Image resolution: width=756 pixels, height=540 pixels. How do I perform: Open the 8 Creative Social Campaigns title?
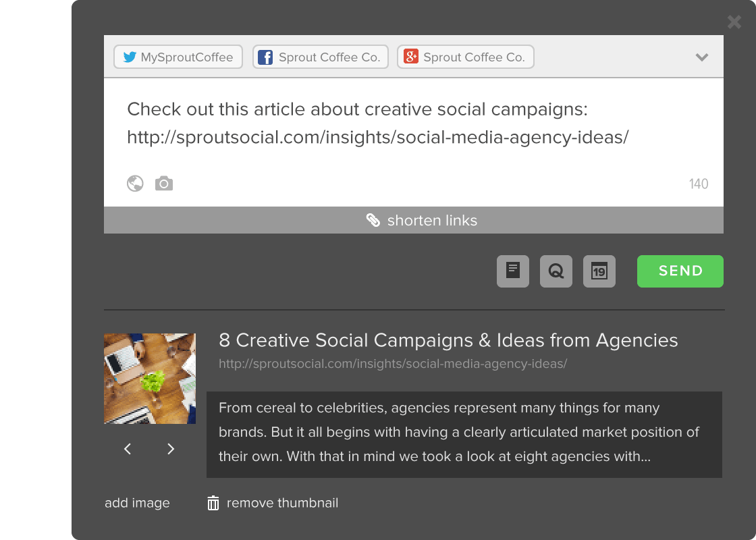click(x=448, y=340)
